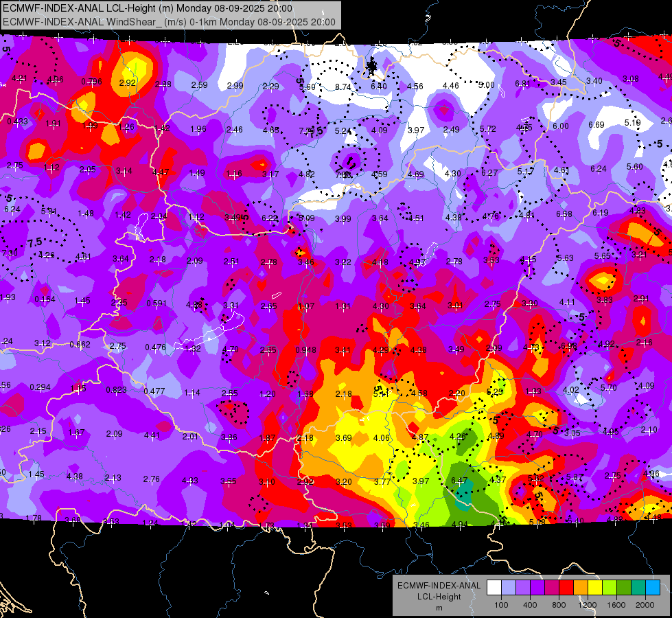Click the wind shear value 6.27
The image size is (672, 618).
click(489, 173)
